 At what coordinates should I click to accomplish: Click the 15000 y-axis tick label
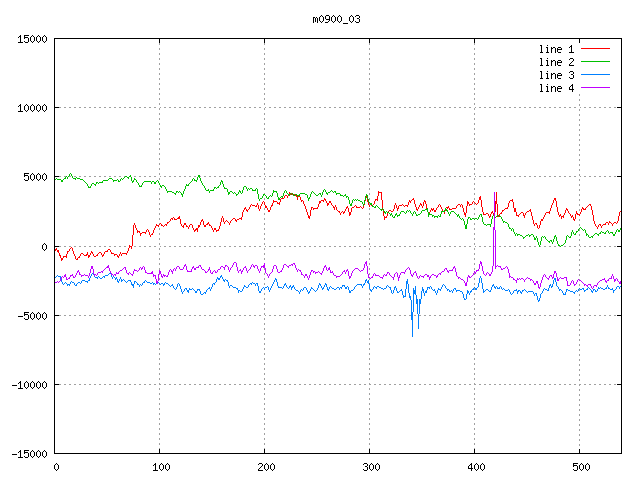[32, 39]
